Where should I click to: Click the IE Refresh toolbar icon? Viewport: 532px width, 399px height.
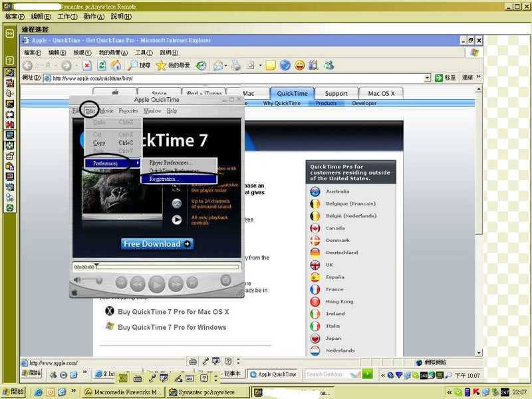click(x=102, y=65)
